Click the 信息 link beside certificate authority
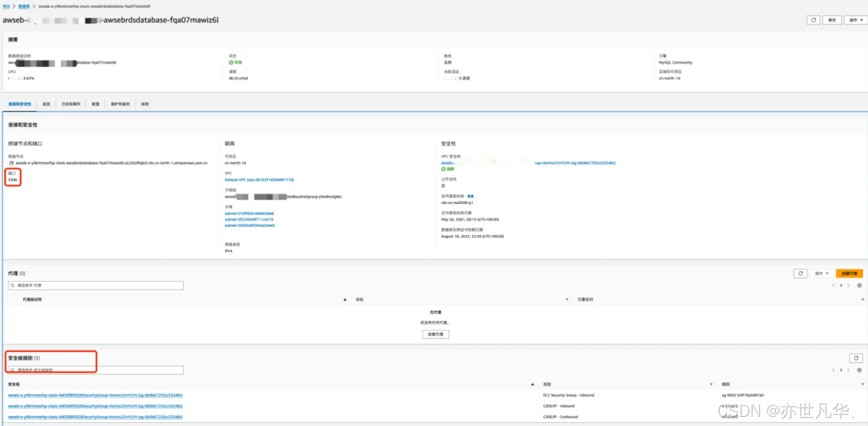 (470, 196)
